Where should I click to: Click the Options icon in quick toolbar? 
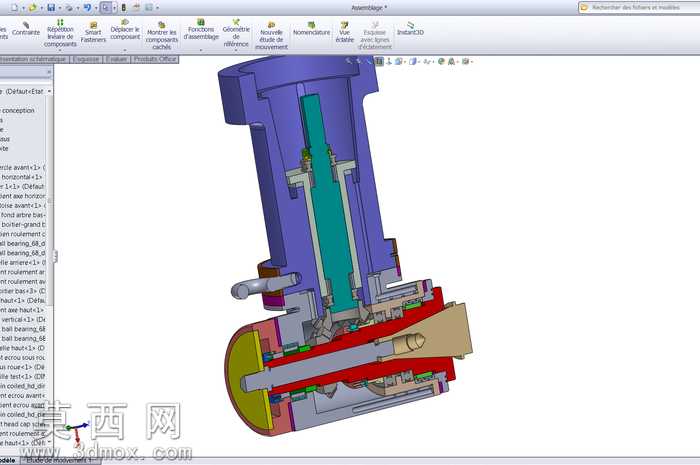(149, 8)
